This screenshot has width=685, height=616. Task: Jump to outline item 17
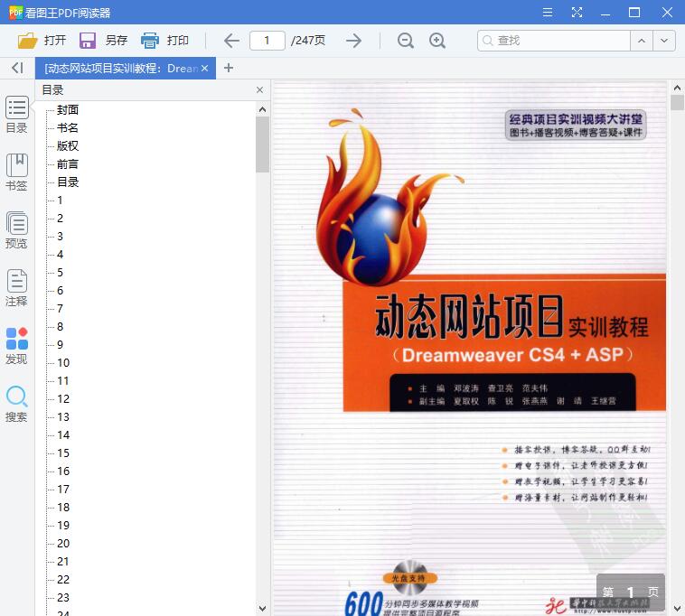(63, 489)
